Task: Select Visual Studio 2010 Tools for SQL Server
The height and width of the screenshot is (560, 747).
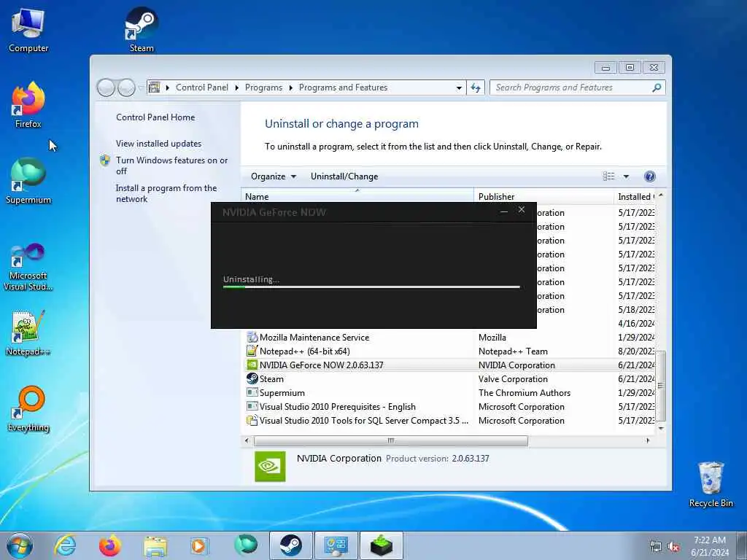Action: (x=449, y=421)
